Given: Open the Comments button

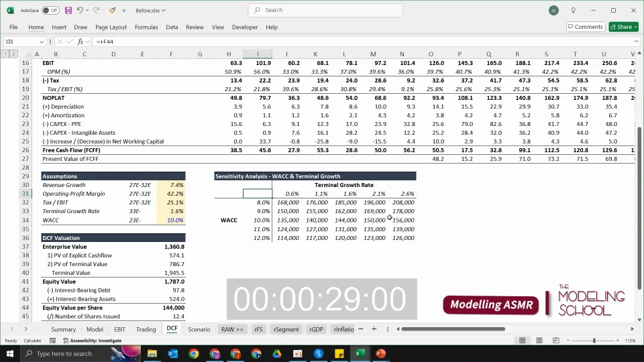Looking at the screenshot, I should [x=586, y=27].
